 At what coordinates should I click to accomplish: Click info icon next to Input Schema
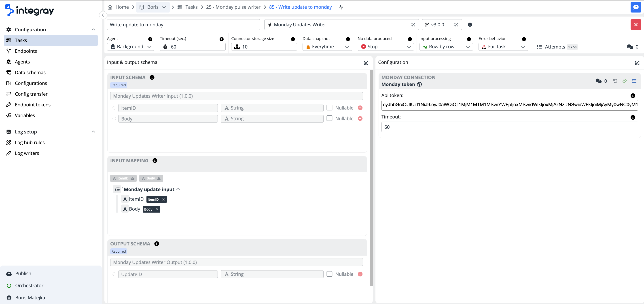pos(152,77)
